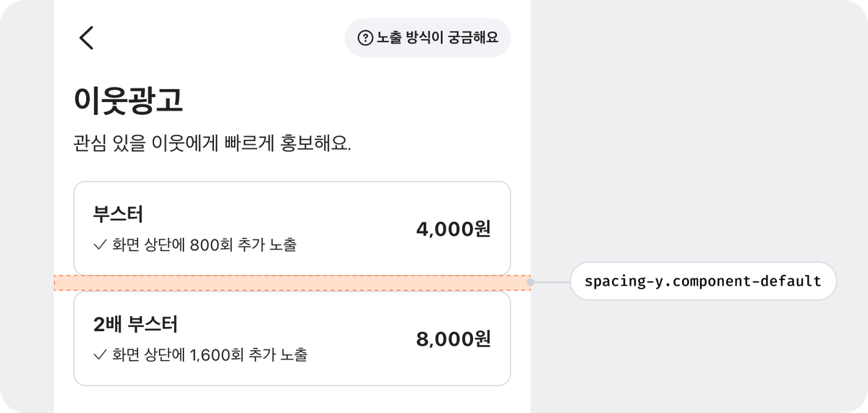Click the 노출 방식이 궁금해요 label text
This screenshot has height=413, width=868.
pos(437,38)
